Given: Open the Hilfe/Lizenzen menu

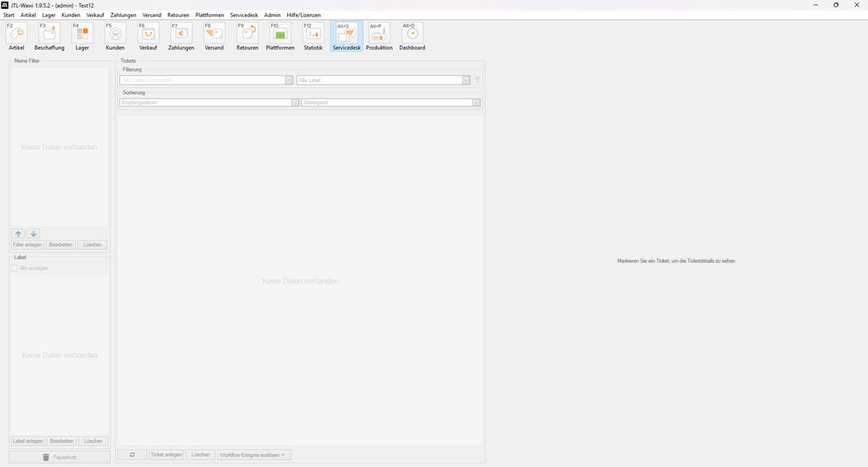Looking at the screenshot, I should pyautogui.click(x=303, y=14).
